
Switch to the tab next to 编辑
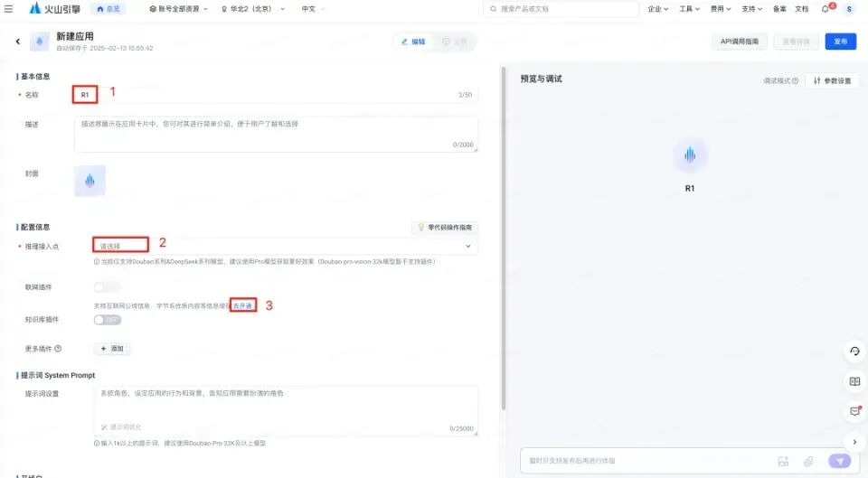pyautogui.click(x=455, y=42)
